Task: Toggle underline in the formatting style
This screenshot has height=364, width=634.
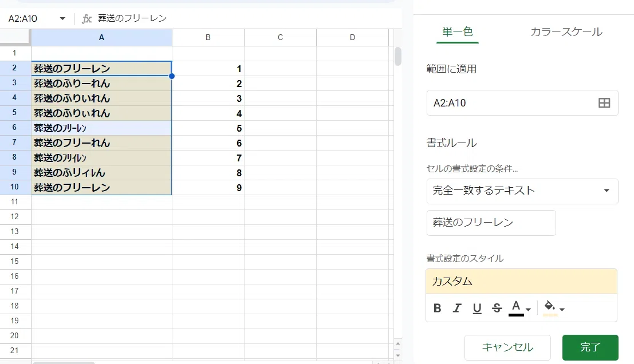Action: pyautogui.click(x=477, y=308)
